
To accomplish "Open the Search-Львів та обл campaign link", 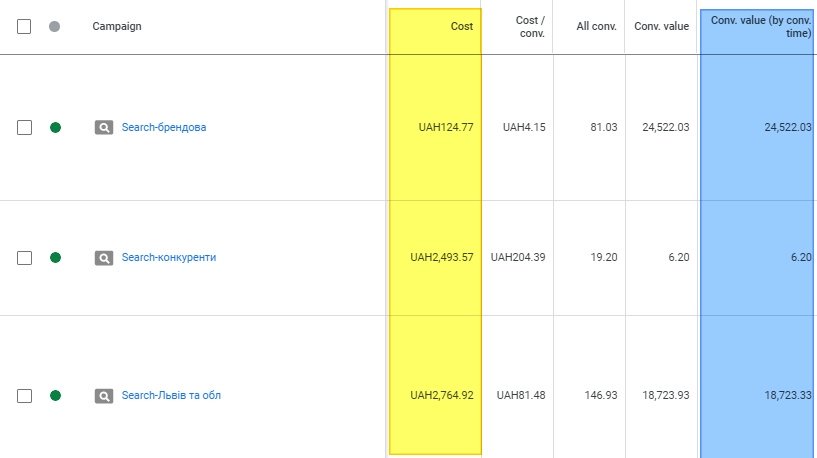I will pyautogui.click(x=171, y=396).
